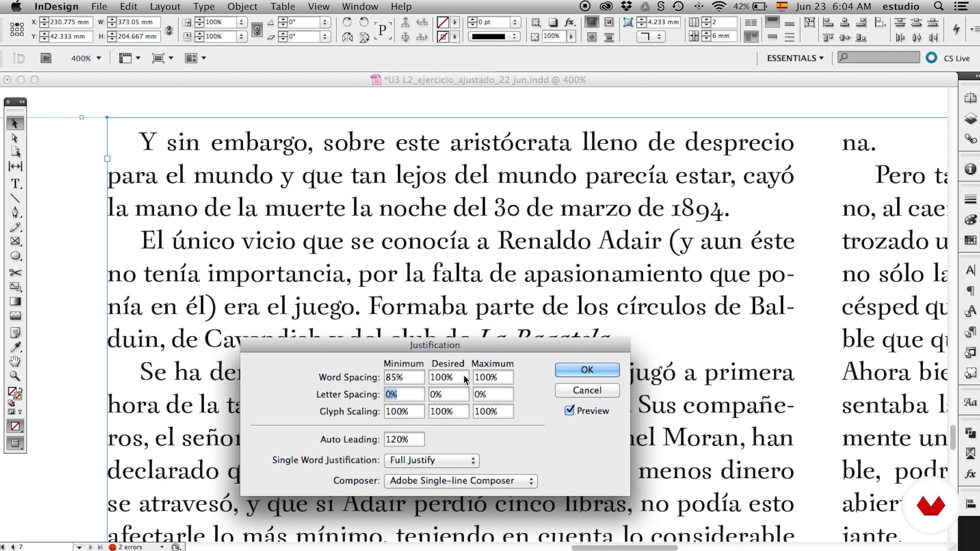
Task: Select the Ellipse tool
Action: pos(15,256)
